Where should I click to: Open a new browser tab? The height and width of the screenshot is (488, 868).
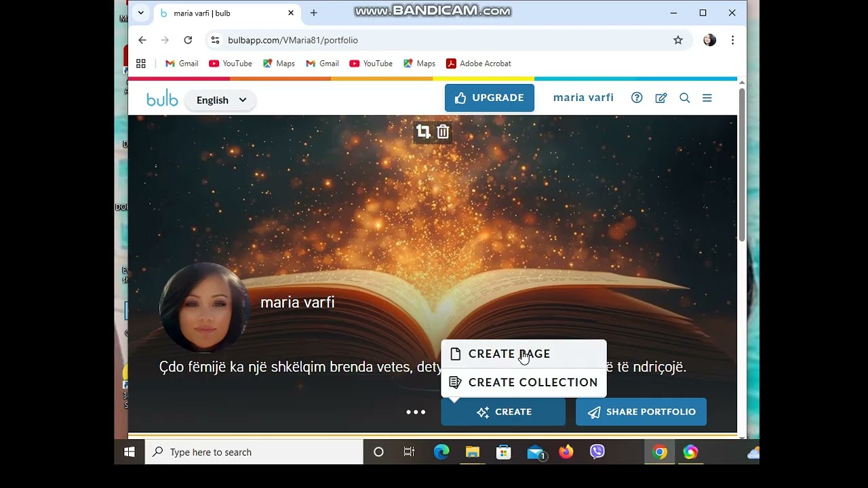[313, 12]
